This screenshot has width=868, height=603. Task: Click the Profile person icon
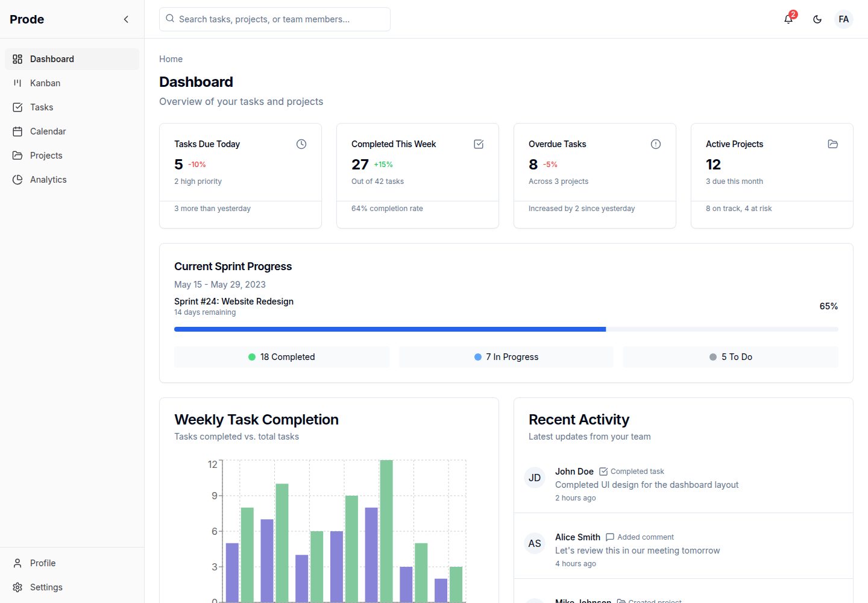point(17,563)
